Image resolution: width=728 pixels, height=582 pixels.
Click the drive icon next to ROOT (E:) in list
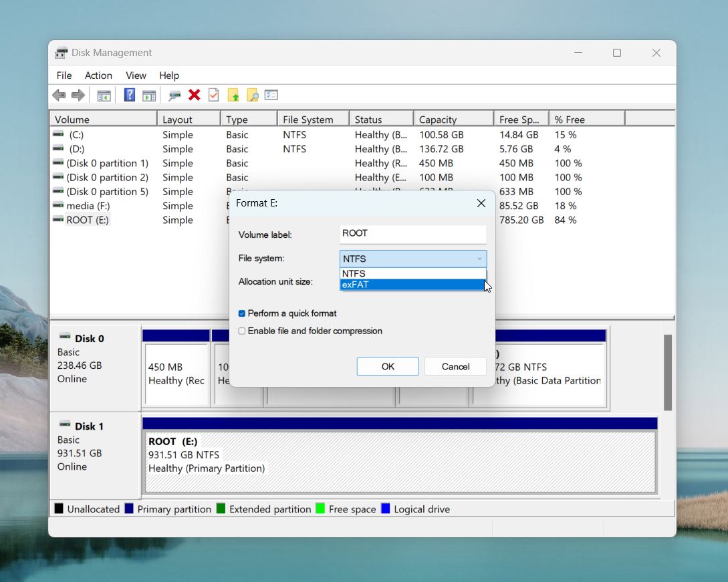pyautogui.click(x=59, y=220)
